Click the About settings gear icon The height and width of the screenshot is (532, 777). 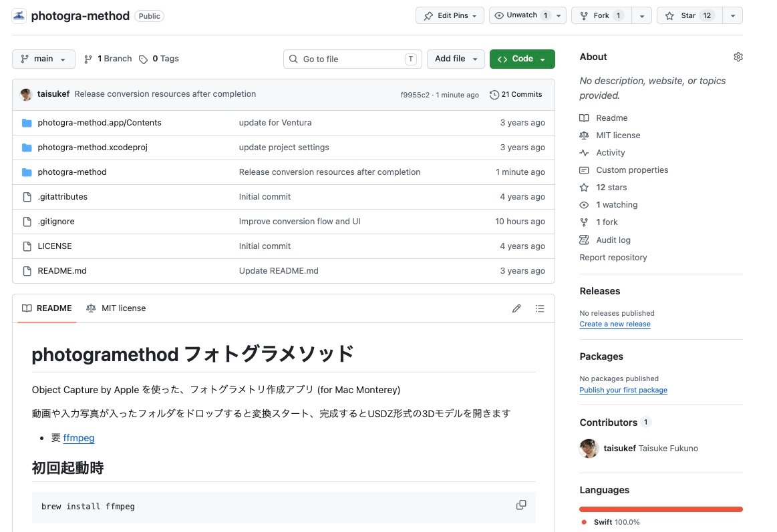[738, 57]
